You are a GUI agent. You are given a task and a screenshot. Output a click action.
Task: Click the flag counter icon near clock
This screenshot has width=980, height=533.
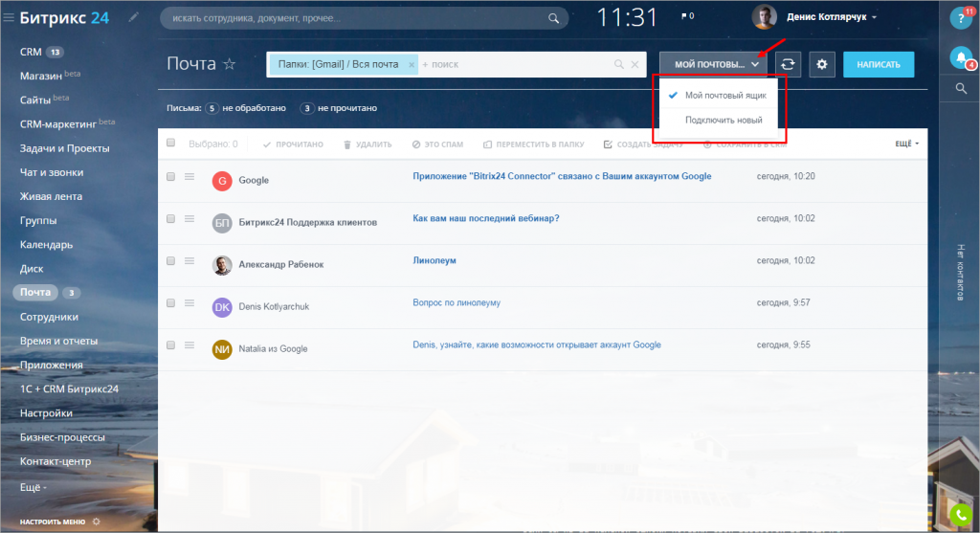pos(687,16)
